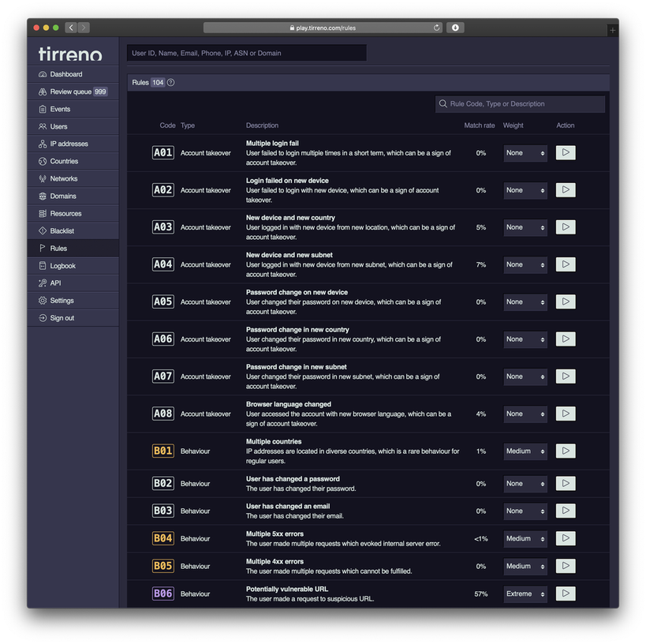Run rule B06 Potentially vulnerable URL
The width and height of the screenshot is (646, 644).
pyautogui.click(x=566, y=593)
